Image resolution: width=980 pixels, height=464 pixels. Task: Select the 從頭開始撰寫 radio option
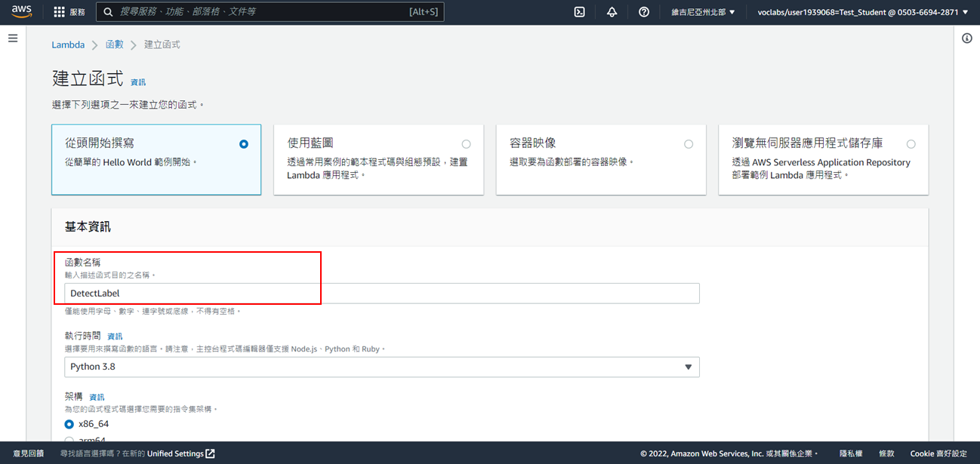(x=243, y=144)
